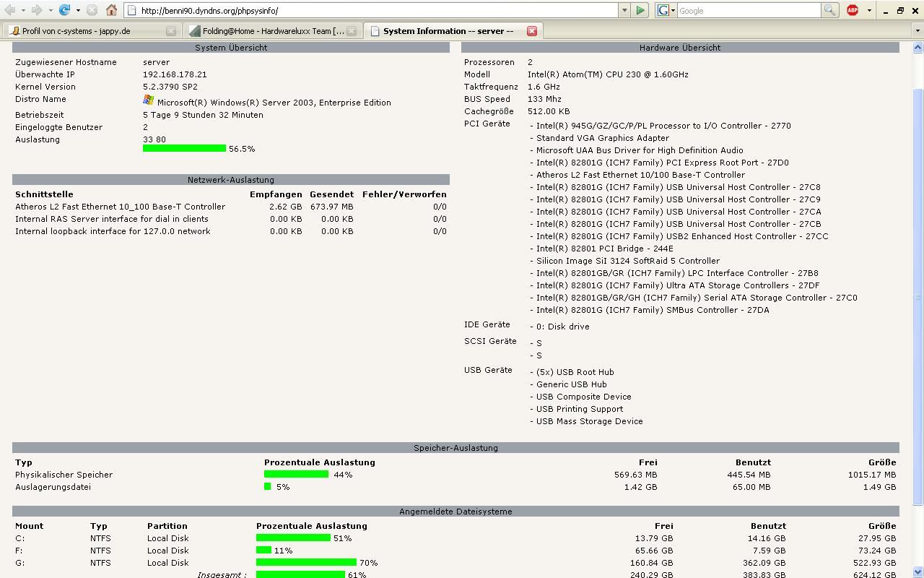
Task: Close the Profil von c-systems tab
Action: [171, 31]
